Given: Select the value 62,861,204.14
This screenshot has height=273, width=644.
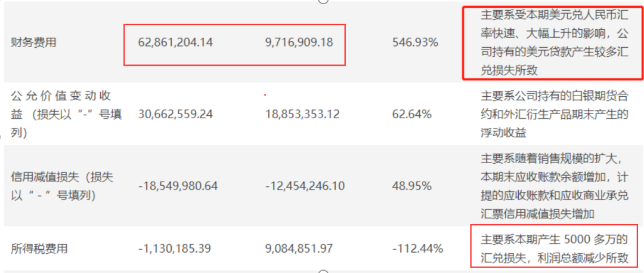Looking at the screenshot, I should (x=174, y=43).
